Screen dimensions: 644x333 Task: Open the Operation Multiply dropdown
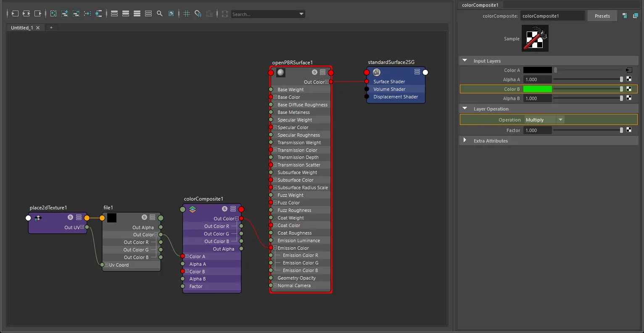(544, 120)
